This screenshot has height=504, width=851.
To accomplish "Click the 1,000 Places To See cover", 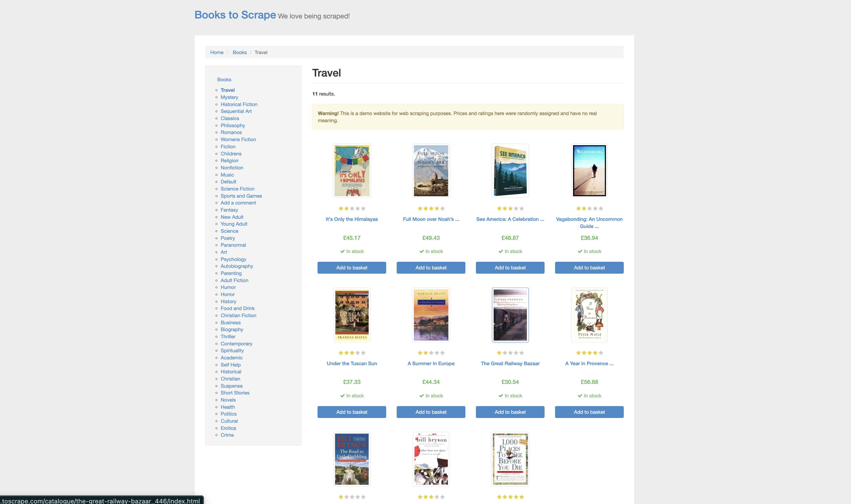I will pos(510,459).
